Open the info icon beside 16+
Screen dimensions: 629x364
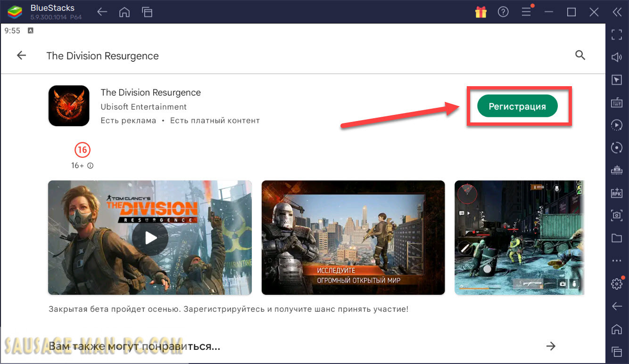[91, 166]
